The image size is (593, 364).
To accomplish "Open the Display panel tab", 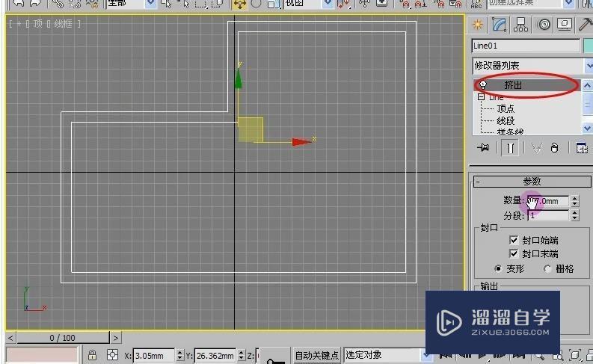I will (565, 25).
